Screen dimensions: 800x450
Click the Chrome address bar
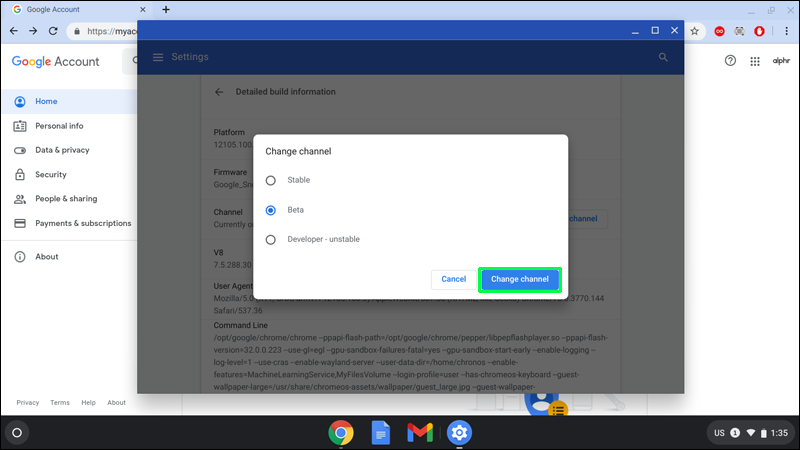102,31
